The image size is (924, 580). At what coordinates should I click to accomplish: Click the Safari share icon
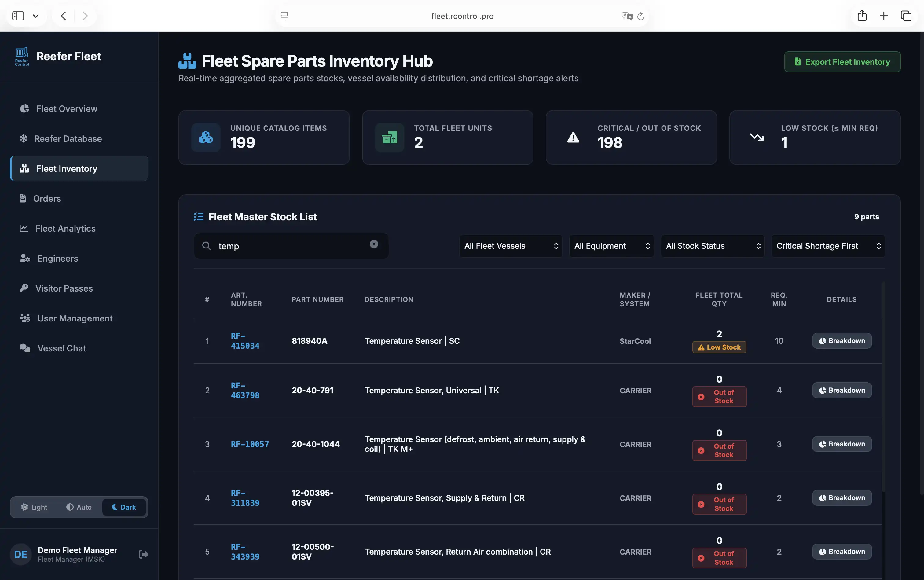coord(862,15)
